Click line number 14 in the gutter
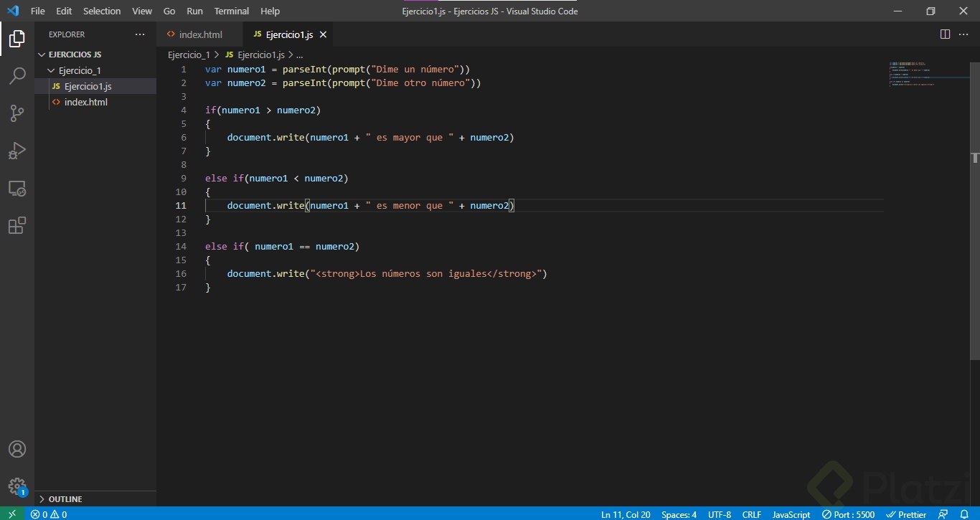 point(181,246)
